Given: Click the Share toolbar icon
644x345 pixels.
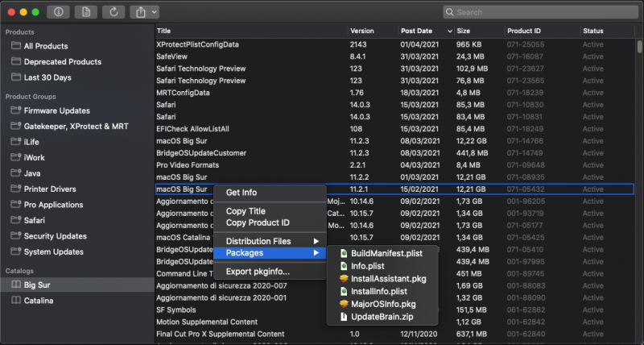Looking at the screenshot, I should tap(140, 12).
